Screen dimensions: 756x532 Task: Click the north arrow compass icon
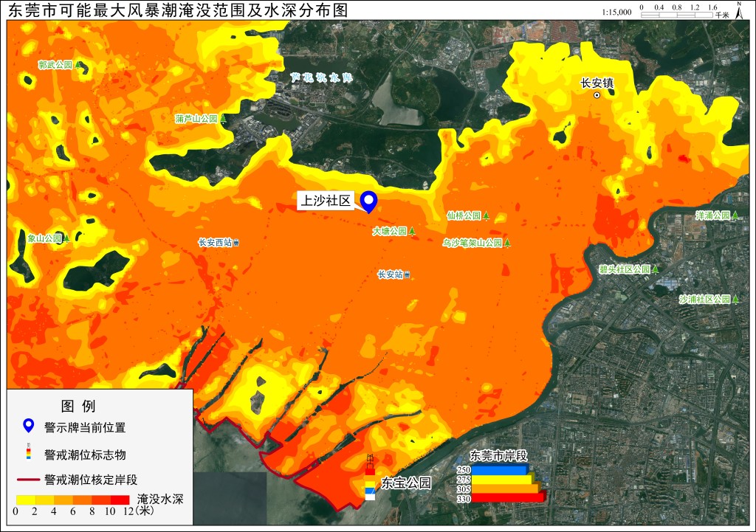click(x=739, y=10)
